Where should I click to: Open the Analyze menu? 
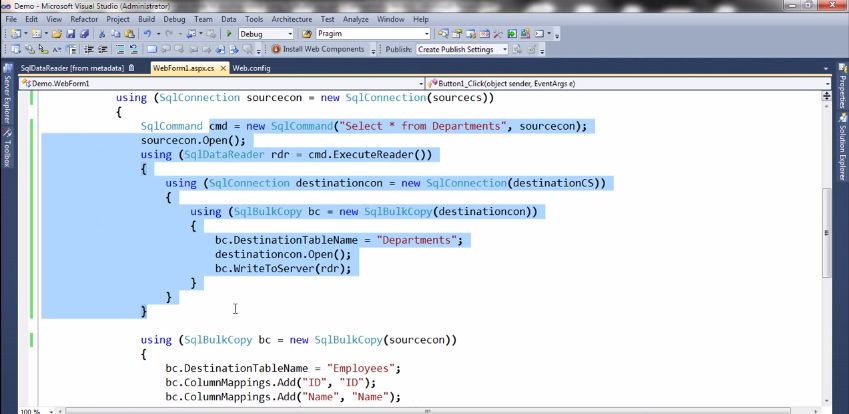click(x=356, y=19)
